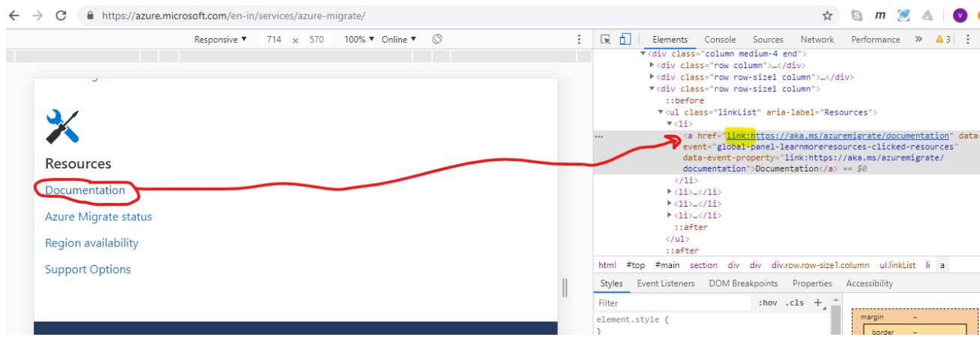Image resolution: width=980 pixels, height=337 pixels.
Task: Click the '#main' breadcrumb
Action: [x=667, y=265]
